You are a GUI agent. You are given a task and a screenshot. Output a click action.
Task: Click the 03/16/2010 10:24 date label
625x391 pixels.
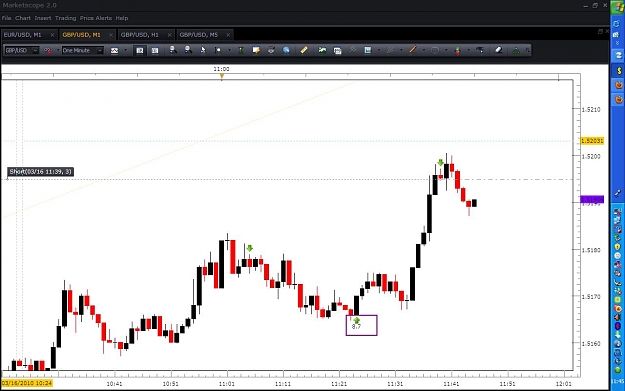pyautogui.click(x=27, y=383)
